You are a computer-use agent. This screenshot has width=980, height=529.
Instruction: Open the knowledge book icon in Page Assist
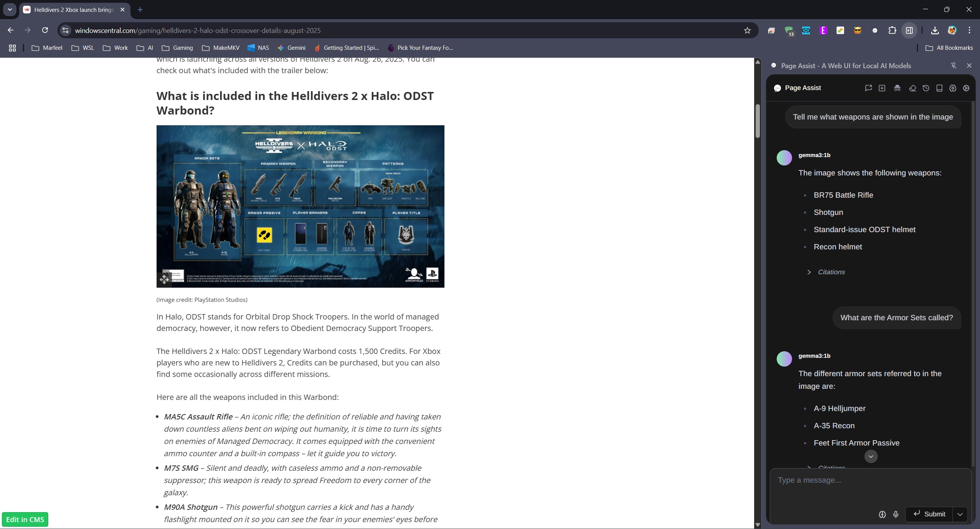coord(939,88)
